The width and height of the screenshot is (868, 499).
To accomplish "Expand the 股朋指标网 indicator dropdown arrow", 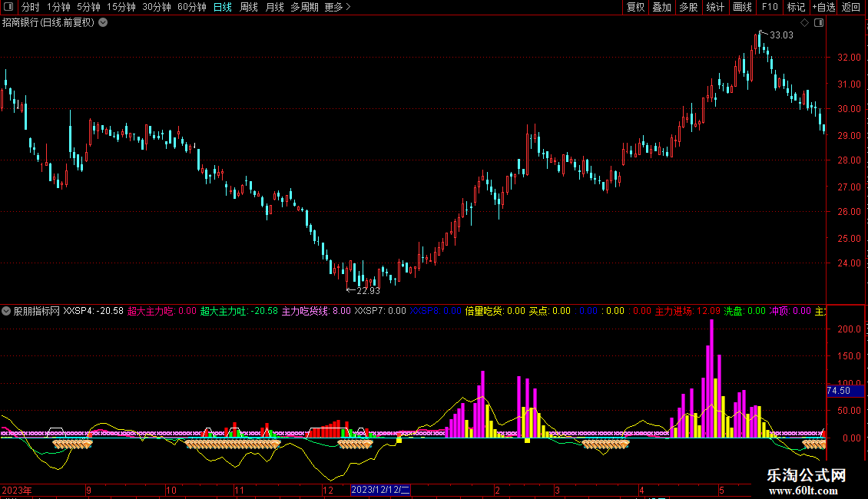I will point(6,312).
